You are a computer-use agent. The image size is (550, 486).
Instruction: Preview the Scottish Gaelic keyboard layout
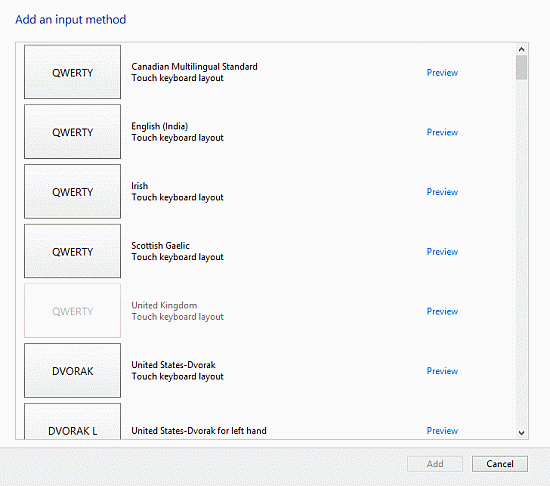442,251
